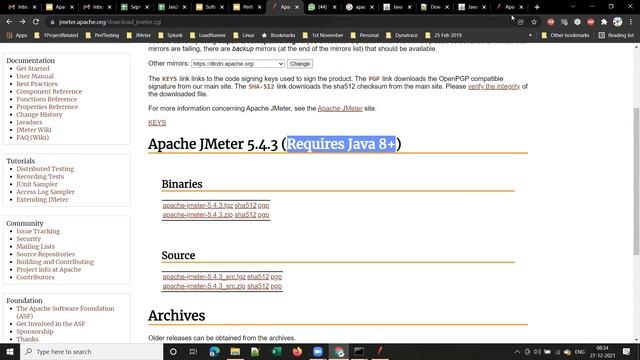
Task: Open the JMeter feather icon on taskbar
Action: 380,351
